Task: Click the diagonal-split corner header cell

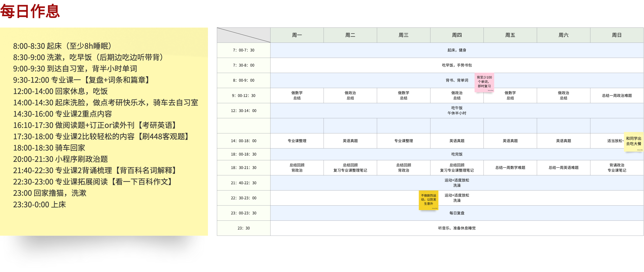Action: pyautogui.click(x=244, y=35)
